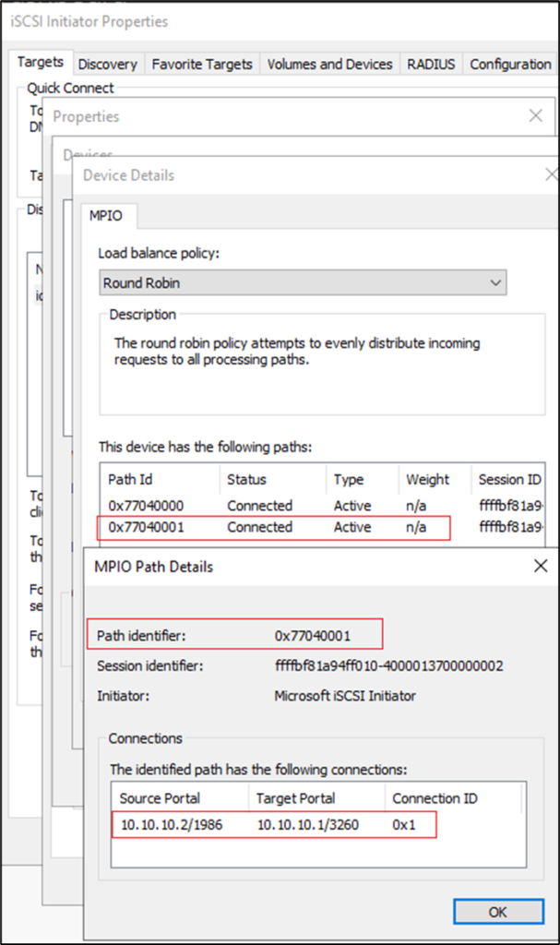Click the Session ID column header
560x945 pixels.
[x=509, y=479]
